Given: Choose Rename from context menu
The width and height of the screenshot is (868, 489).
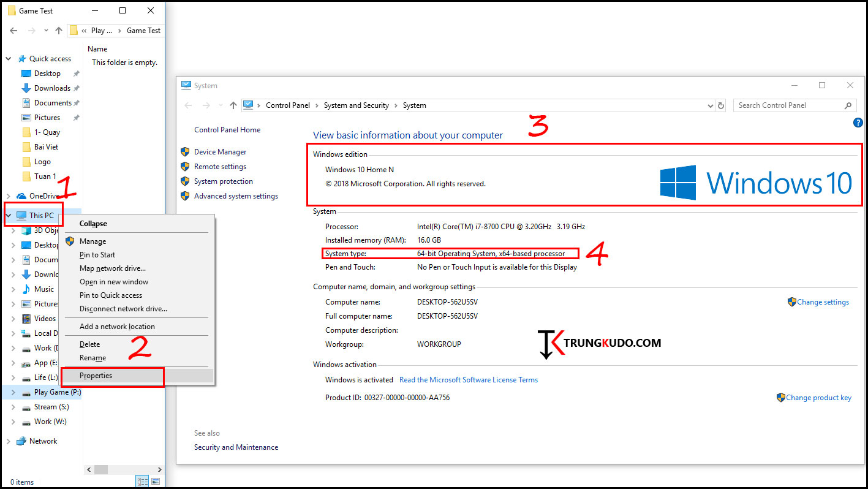Looking at the screenshot, I should (x=137, y=358).
